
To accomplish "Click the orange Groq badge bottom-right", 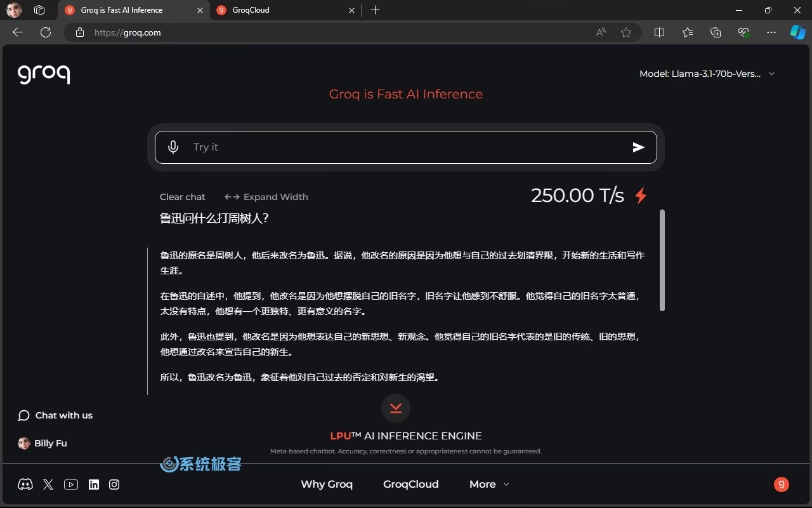I will (782, 485).
